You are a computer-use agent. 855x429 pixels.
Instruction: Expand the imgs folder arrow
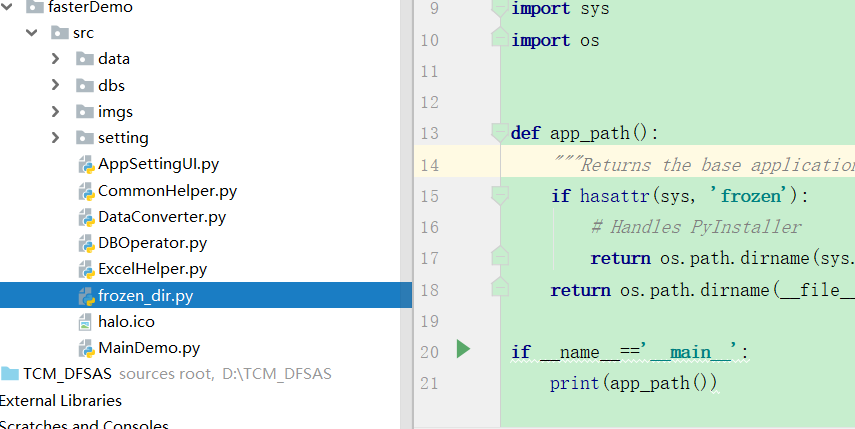[56, 111]
